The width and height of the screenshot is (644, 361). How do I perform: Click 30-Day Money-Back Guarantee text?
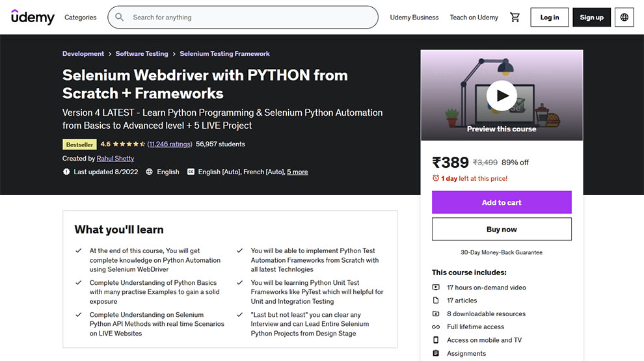pos(502,252)
